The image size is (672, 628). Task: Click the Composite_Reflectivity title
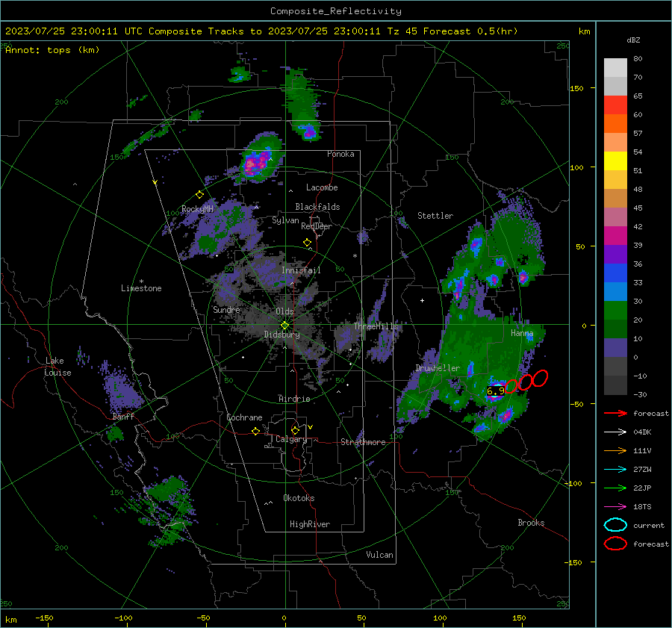336,11
